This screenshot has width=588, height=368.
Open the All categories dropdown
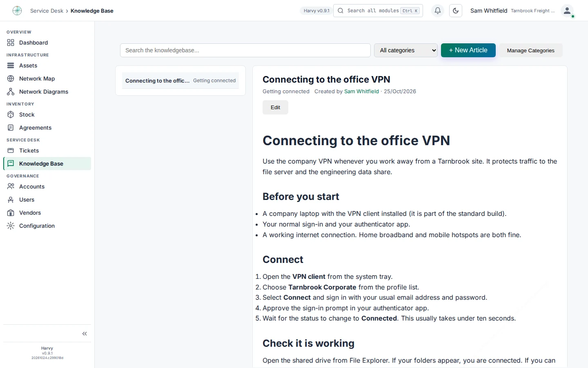(x=406, y=50)
